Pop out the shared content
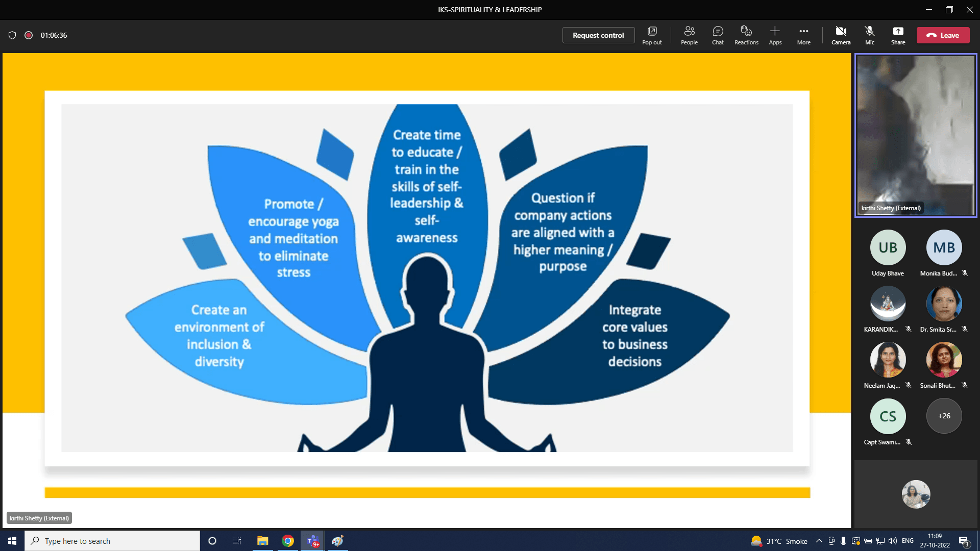The height and width of the screenshot is (551, 980). tap(652, 35)
